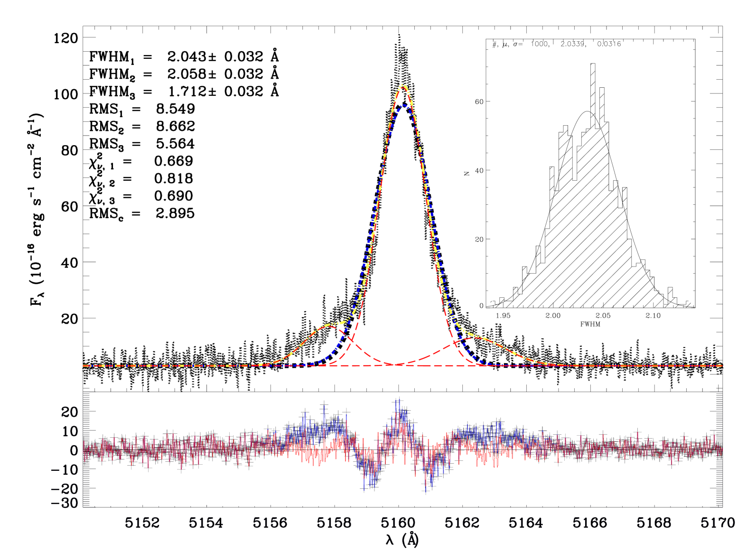Select the 80 tick label on flux axis
Image resolution: width=747 pixels, height=560 pixels.
69,150
